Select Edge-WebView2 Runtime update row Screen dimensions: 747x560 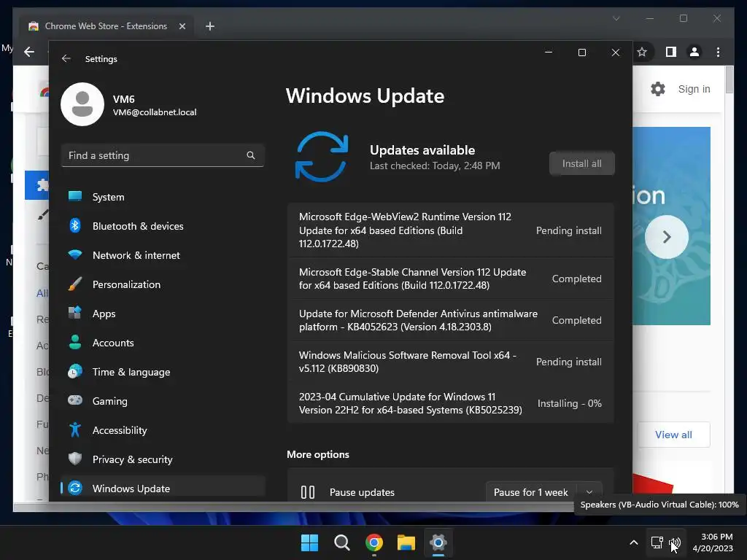coord(450,230)
